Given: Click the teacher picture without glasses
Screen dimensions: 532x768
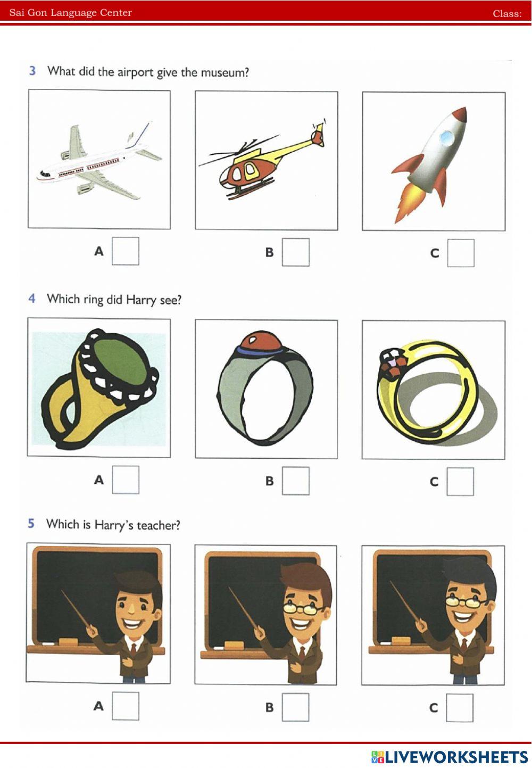Looking at the screenshot, I should [x=98, y=613].
